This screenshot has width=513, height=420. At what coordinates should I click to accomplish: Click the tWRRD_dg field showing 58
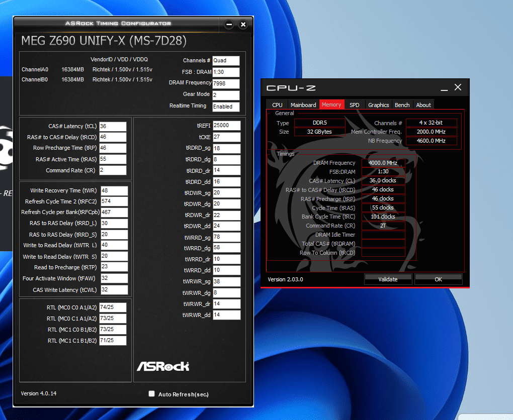tap(227, 248)
